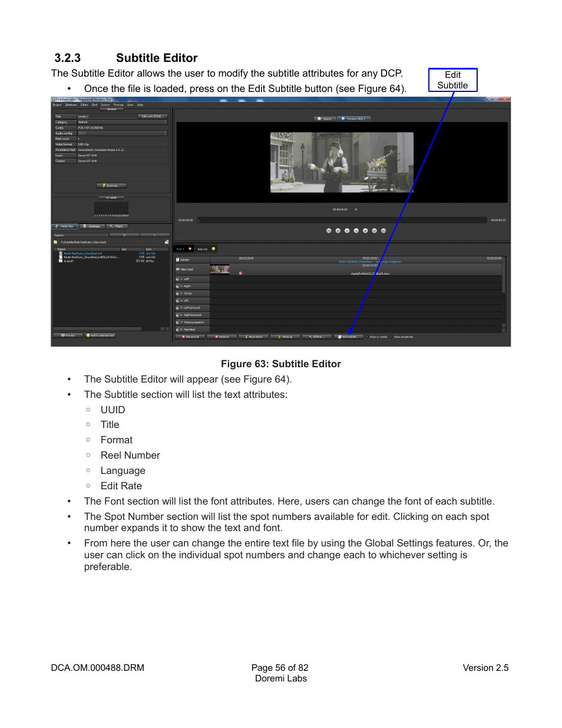Open the Source menu

tap(105, 105)
